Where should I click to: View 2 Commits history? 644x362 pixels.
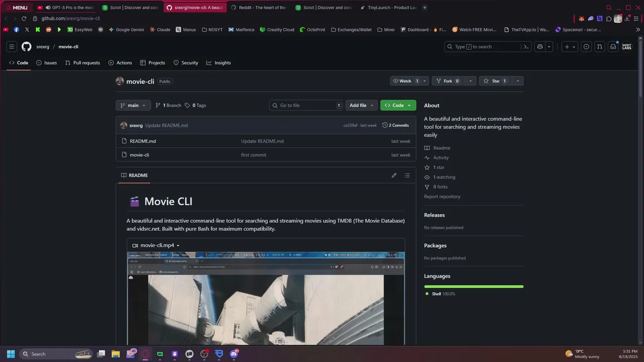click(x=395, y=125)
